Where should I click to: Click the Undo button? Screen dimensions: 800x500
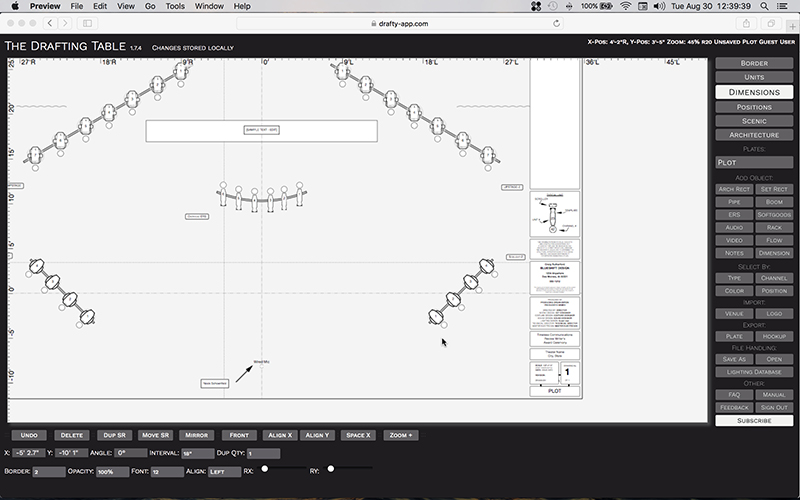point(29,435)
